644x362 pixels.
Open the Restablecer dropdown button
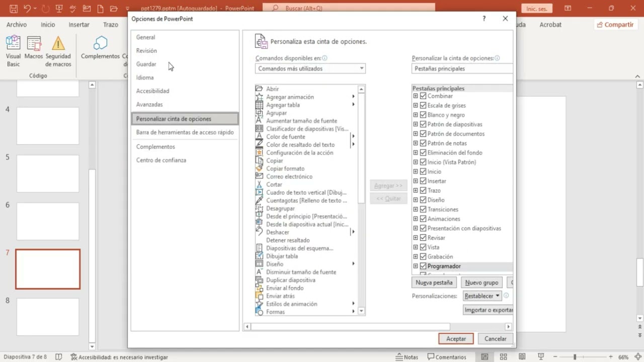(x=482, y=296)
